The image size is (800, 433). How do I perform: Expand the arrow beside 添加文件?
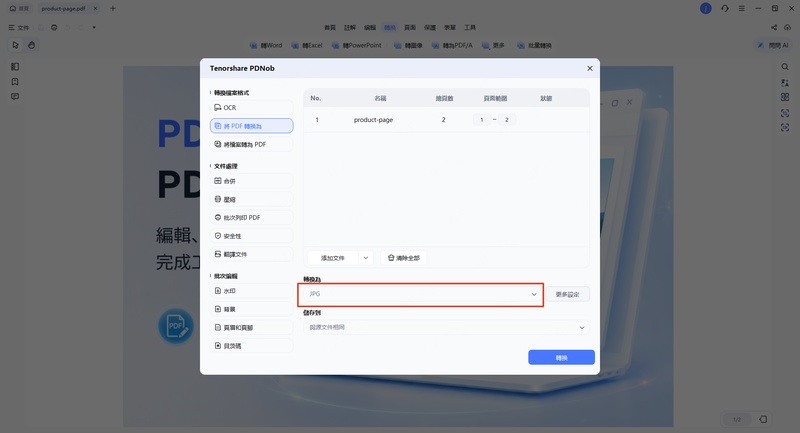pos(366,258)
